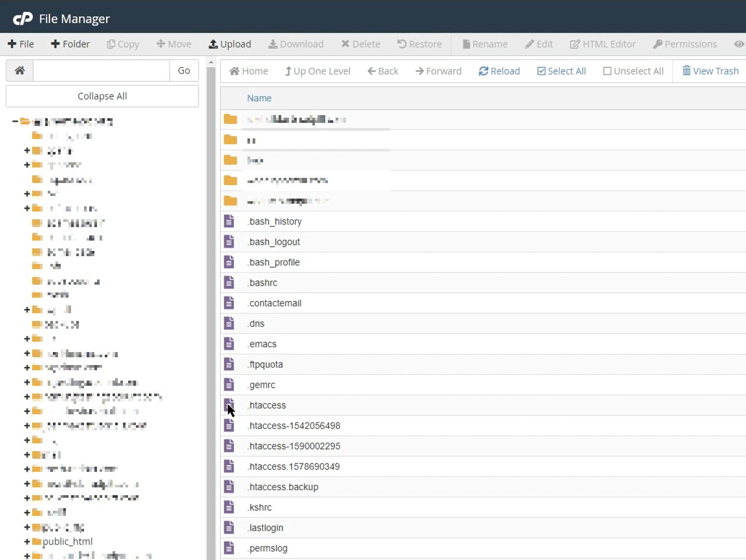The width and height of the screenshot is (746, 560).
Task: Click the Permissions tool
Action: pyautogui.click(x=684, y=44)
